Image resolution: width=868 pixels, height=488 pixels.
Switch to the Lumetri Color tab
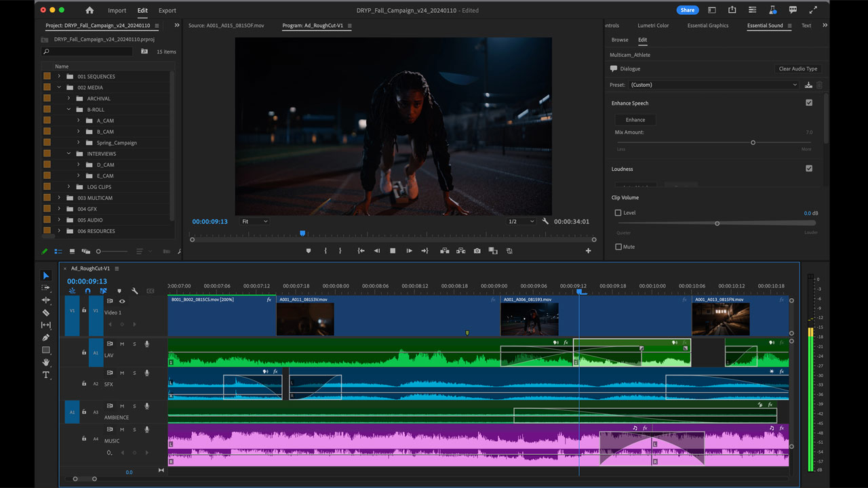[x=653, y=25]
